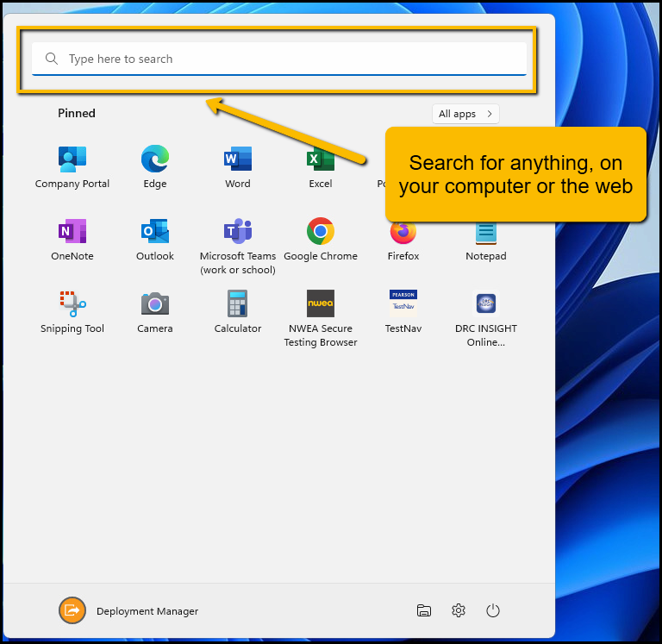
Task: Open DRC INSIGHT Online app
Action: pos(486,319)
